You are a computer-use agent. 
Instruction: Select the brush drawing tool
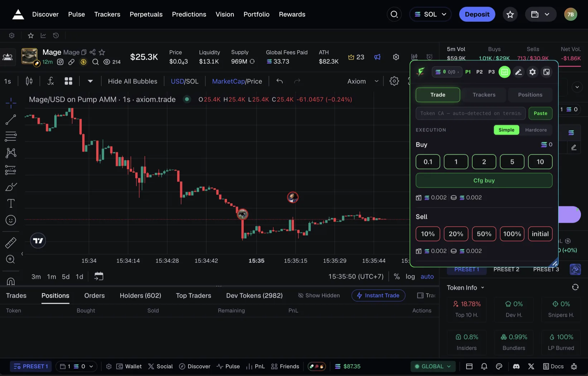click(11, 187)
